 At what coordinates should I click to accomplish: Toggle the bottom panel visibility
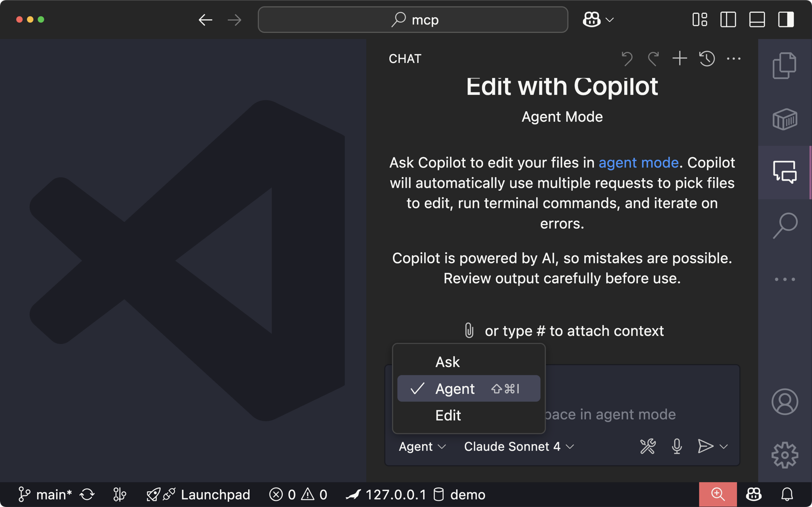(757, 20)
